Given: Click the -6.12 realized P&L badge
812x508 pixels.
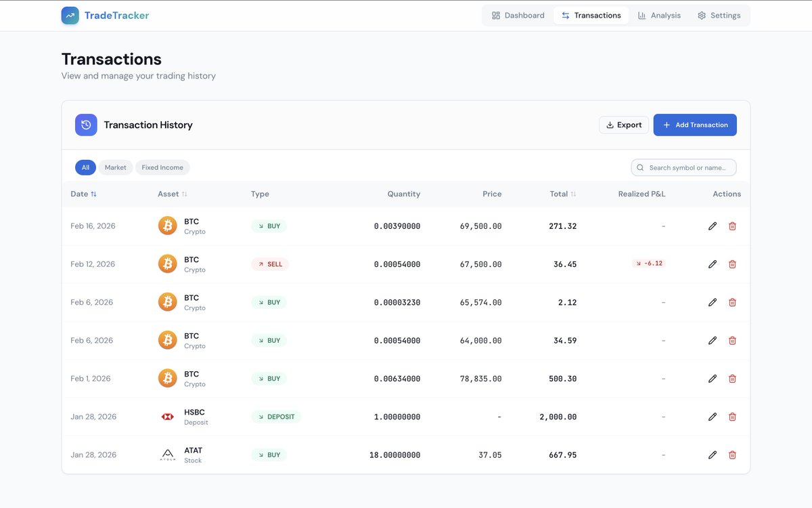Looking at the screenshot, I should (649, 263).
